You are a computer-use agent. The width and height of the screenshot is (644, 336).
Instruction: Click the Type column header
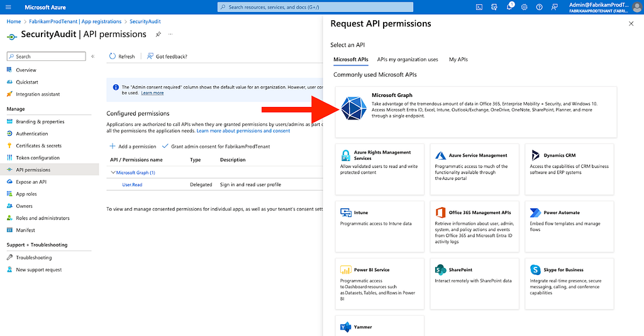click(x=196, y=160)
